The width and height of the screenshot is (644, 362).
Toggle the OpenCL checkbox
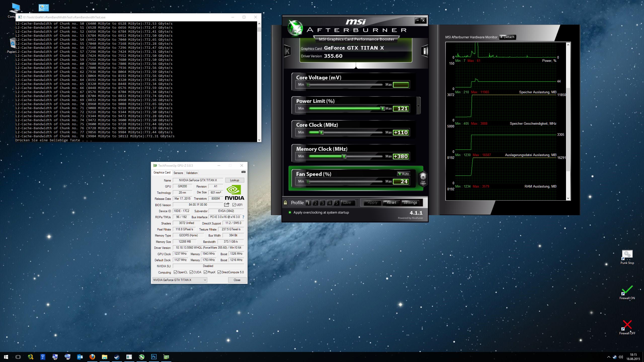point(176,272)
